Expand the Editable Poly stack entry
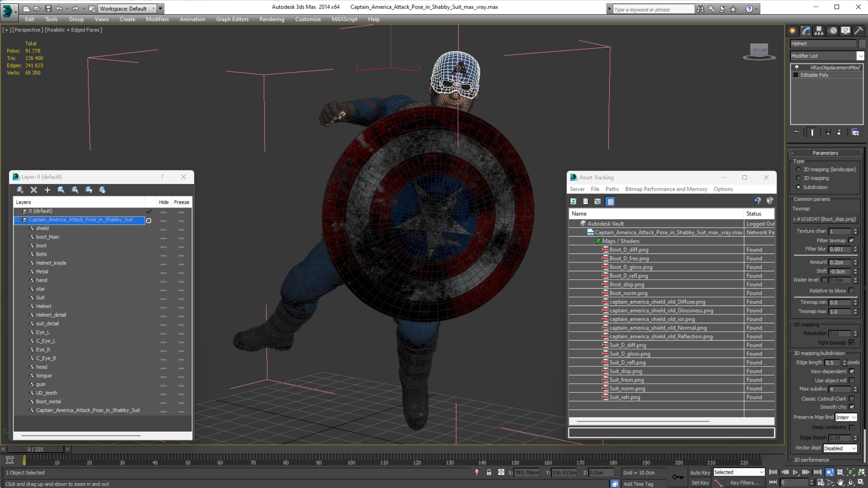 point(796,75)
